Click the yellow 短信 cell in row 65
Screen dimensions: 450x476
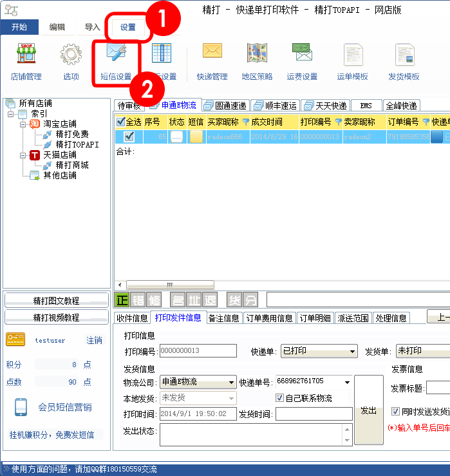tap(196, 137)
